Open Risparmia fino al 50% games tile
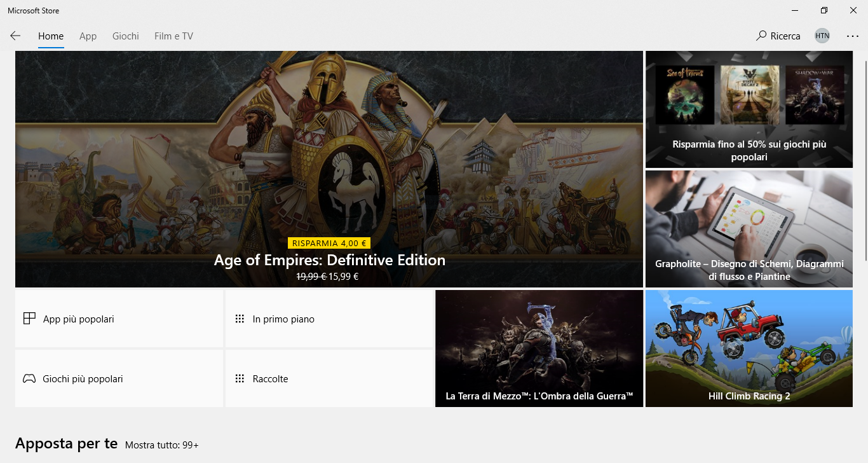 pos(749,109)
